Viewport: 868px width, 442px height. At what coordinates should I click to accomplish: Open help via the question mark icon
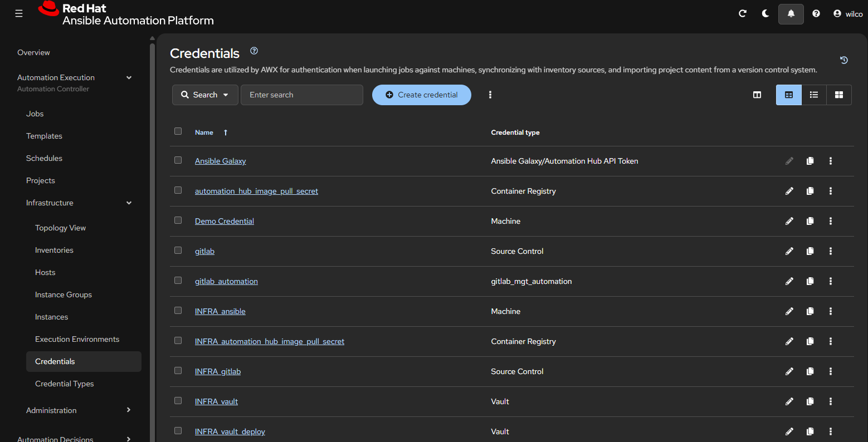[x=816, y=13]
